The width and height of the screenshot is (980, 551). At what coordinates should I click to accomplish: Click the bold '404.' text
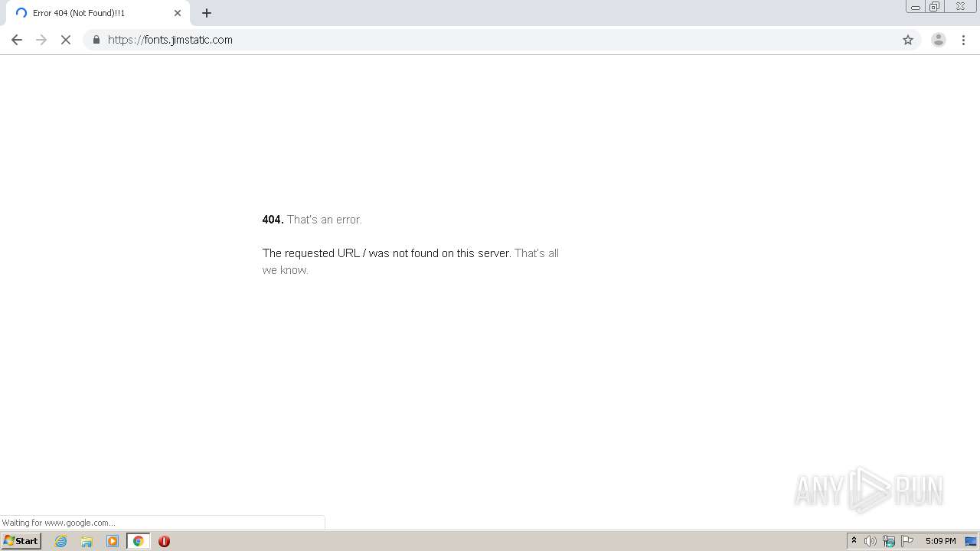273,220
